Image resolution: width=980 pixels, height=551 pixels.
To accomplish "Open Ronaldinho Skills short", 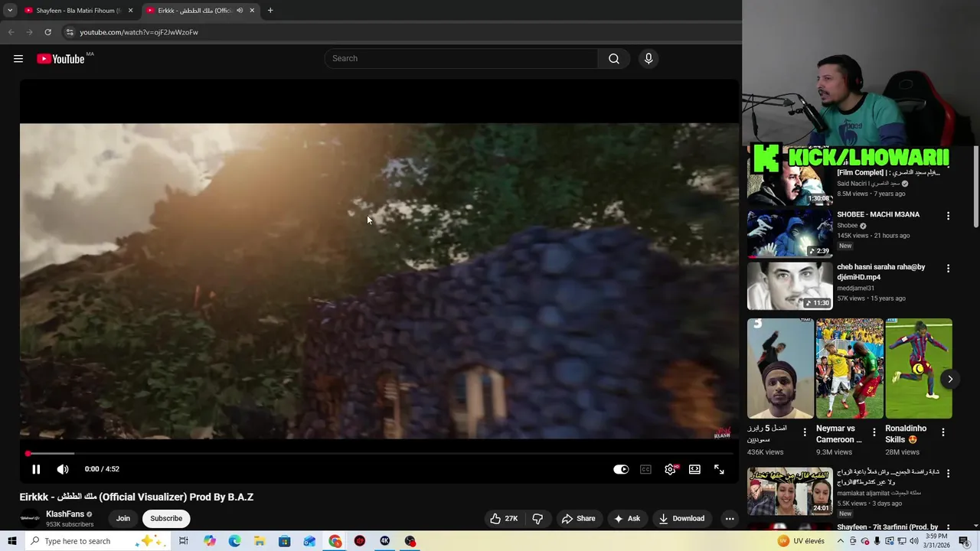I will click(919, 368).
